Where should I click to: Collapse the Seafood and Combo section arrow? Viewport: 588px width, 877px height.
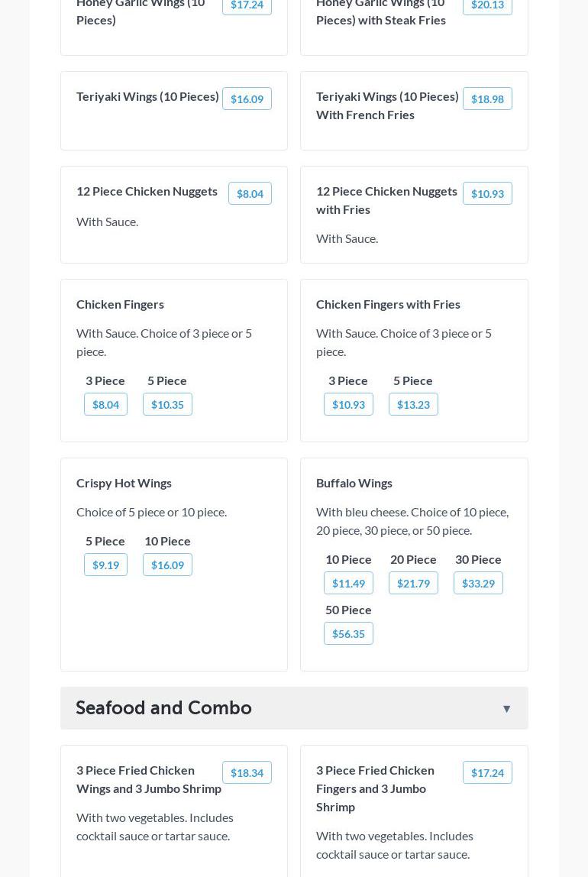coord(506,709)
